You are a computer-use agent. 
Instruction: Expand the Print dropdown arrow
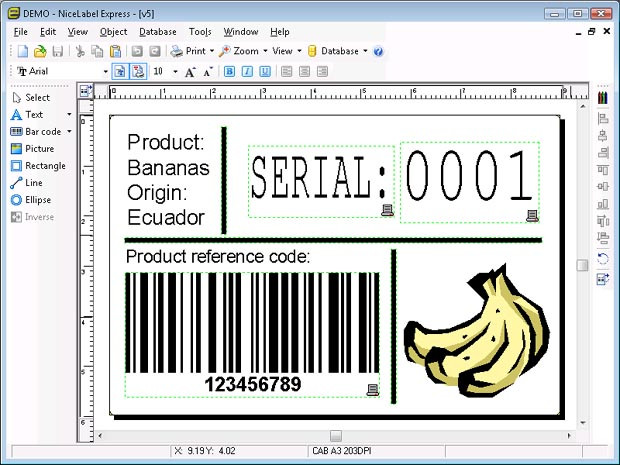(212, 51)
